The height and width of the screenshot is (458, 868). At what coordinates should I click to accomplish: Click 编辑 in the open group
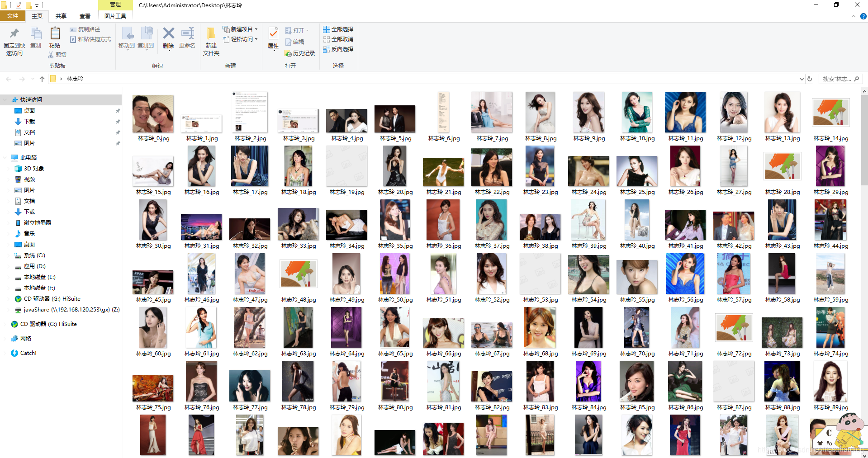294,42
